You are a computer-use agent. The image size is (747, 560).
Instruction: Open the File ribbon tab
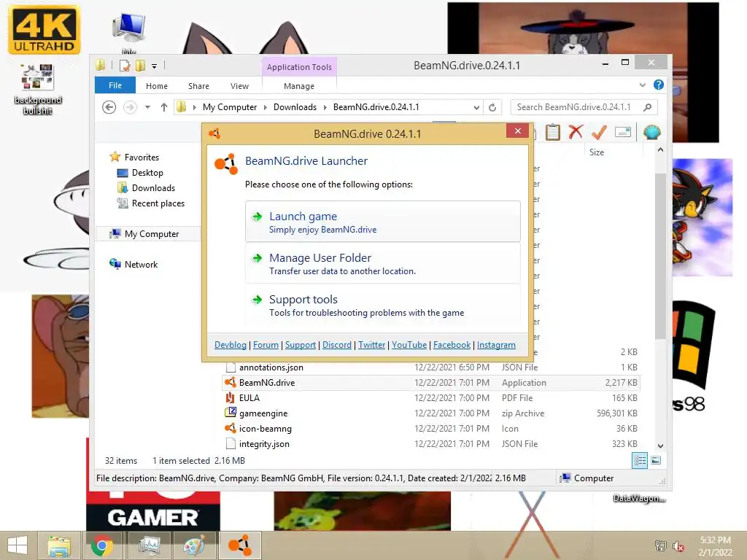tap(115, 85)
